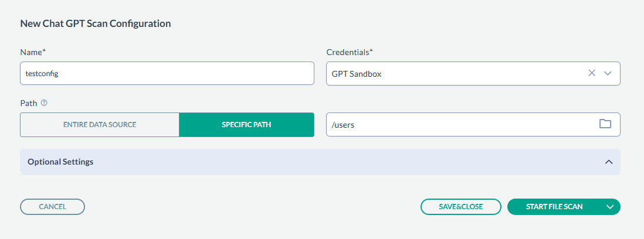Click the Cancel button

tap(53, 207)
